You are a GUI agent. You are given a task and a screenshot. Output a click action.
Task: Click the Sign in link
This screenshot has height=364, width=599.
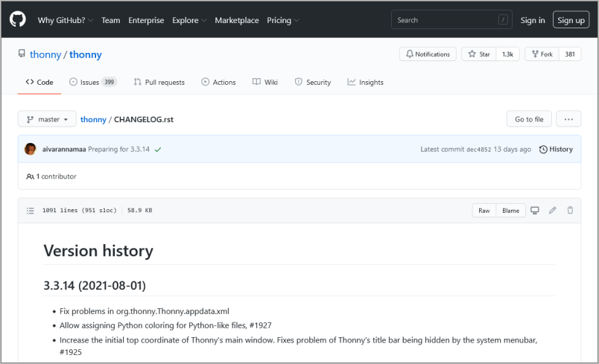click(x=533, y=20)
